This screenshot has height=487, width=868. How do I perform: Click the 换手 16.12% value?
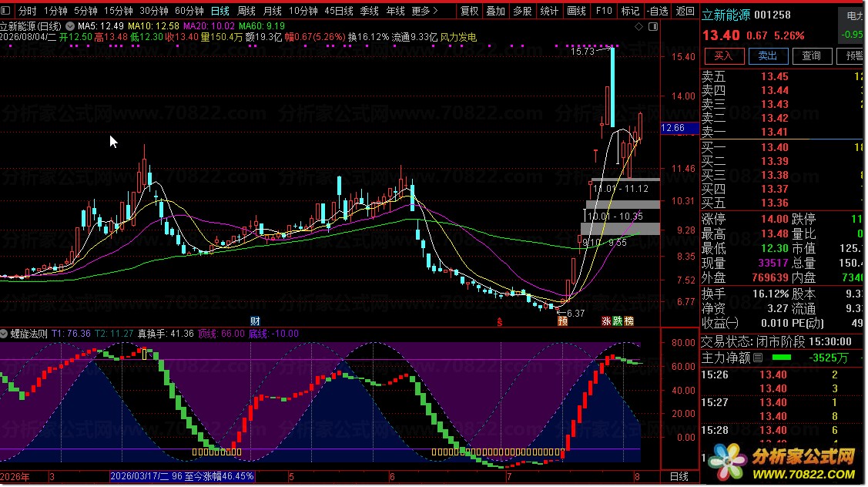pos(770,294)
